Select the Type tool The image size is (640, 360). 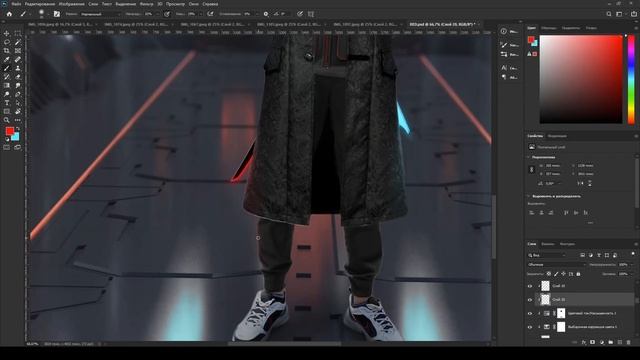tap(7, 103)
